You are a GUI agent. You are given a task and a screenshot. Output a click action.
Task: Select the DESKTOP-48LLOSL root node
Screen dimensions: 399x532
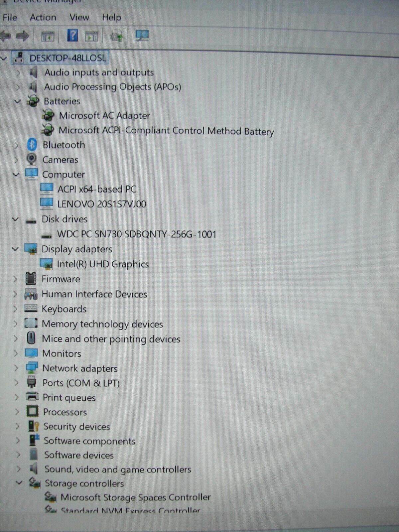[67, 58]
